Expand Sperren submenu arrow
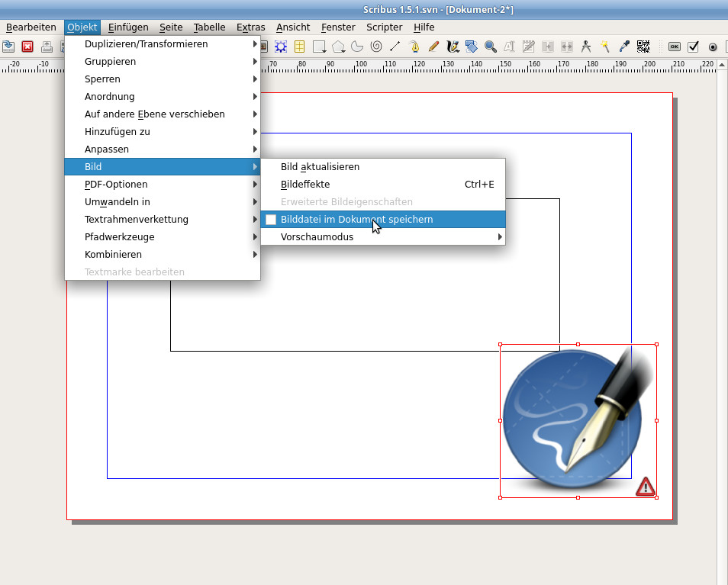 pos(255,79)
